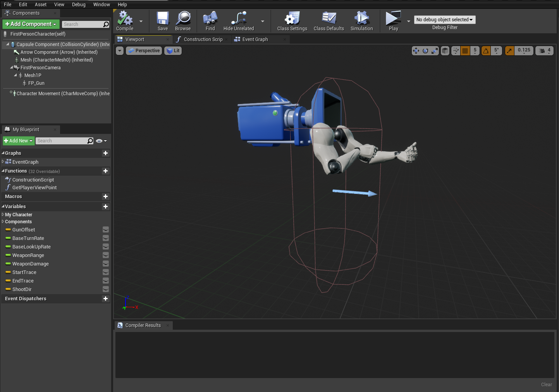Click Clear in Compiler Results
559x392 pixels.
(x=546, y=384)
